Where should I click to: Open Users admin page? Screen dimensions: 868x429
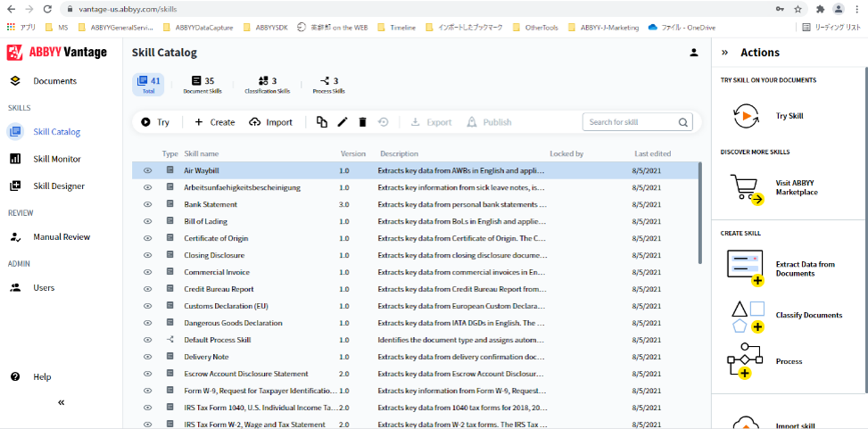coord(44,288)
